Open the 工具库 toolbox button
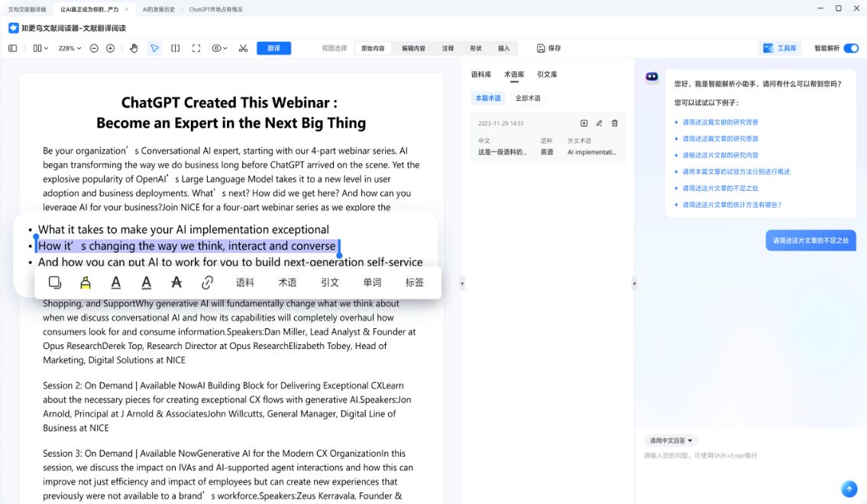This screenshot has height=504, width=867. [780, 49]
